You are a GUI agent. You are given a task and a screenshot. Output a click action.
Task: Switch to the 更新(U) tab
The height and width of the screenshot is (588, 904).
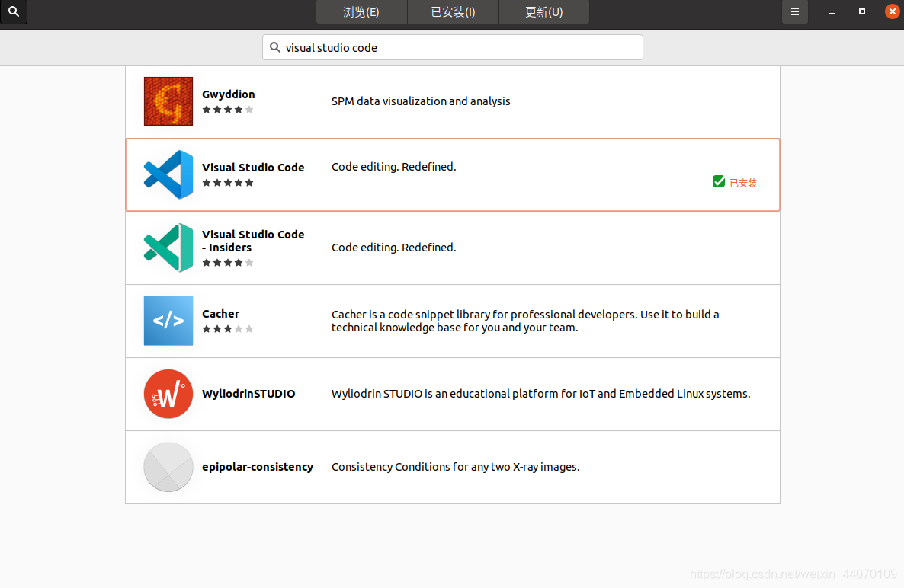pos(543,12)
